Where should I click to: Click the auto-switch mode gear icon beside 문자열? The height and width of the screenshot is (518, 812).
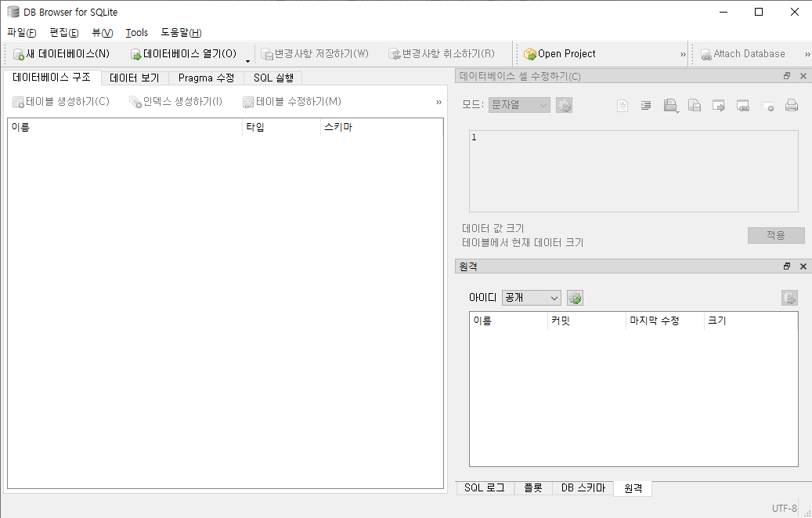coord(564,105)
